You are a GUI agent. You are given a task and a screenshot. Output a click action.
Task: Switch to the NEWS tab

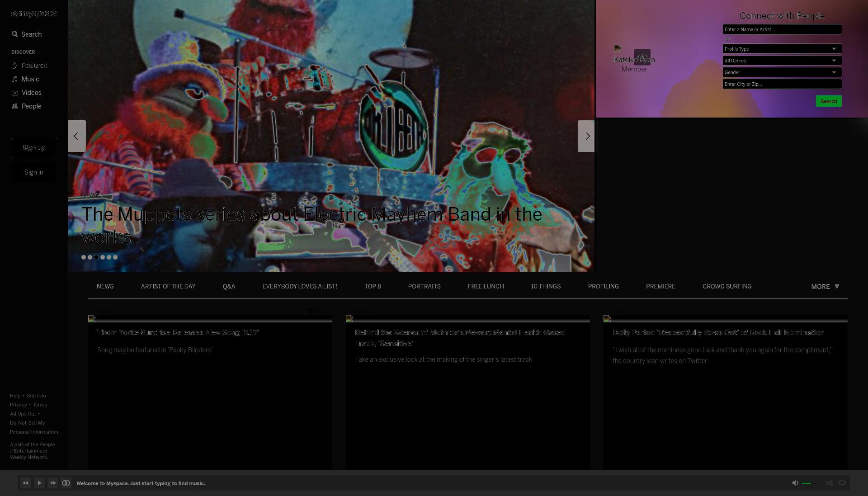(105, 287)
